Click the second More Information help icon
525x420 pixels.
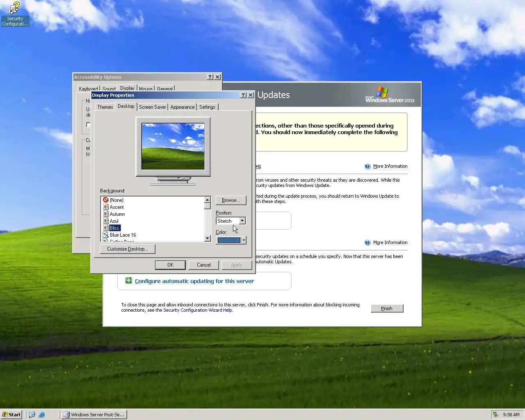(x=367, y=242)
